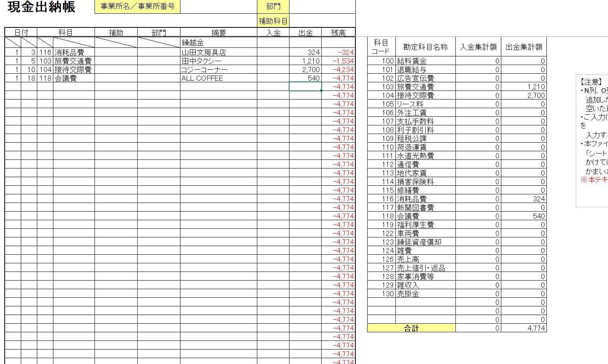608x364 pixels.
Task: Click the 出金集計額 header
Action: 524,47
